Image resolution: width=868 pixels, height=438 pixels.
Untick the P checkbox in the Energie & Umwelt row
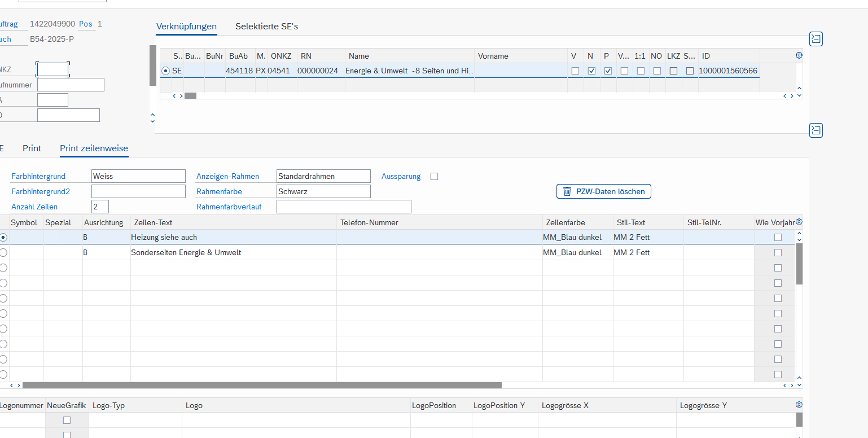tap(608, 71)
